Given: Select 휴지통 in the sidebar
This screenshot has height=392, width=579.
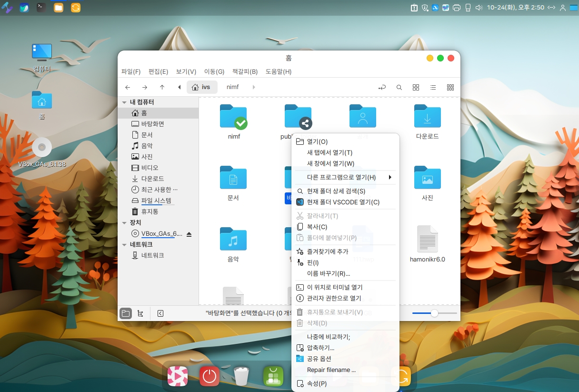Looking at the screenshot, I should (150, 211).
